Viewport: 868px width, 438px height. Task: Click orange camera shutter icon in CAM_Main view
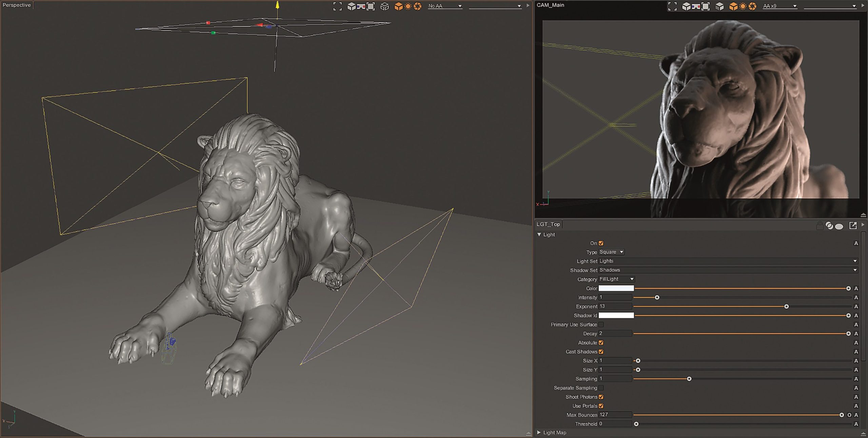(752, 6)
